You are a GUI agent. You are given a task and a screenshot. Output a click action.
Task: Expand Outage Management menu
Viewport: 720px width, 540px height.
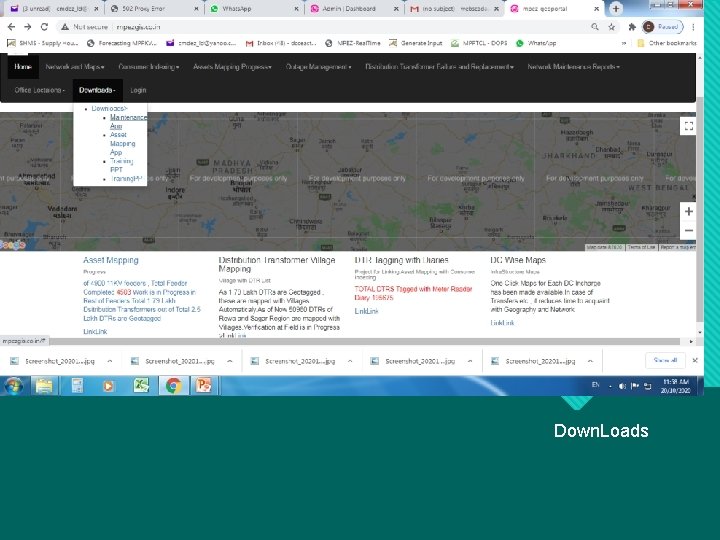318,67
